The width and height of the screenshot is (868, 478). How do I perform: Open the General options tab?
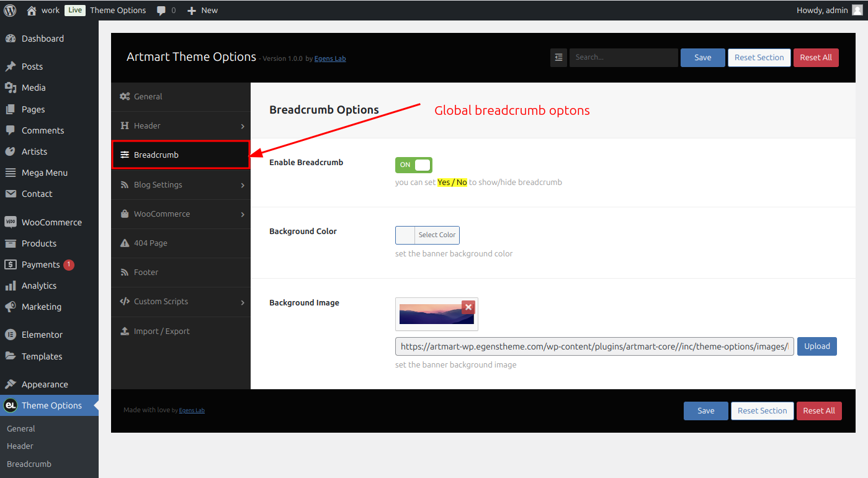(181, 97)
